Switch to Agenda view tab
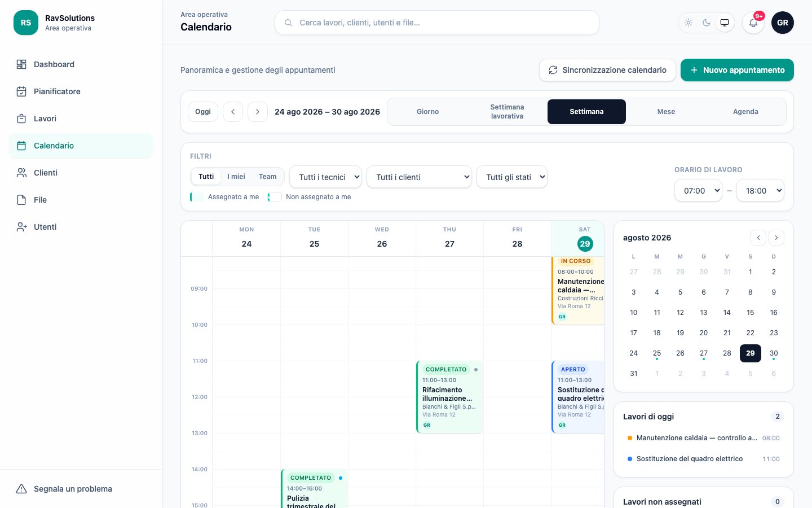The image size is (812, 508). click(745, 112)
